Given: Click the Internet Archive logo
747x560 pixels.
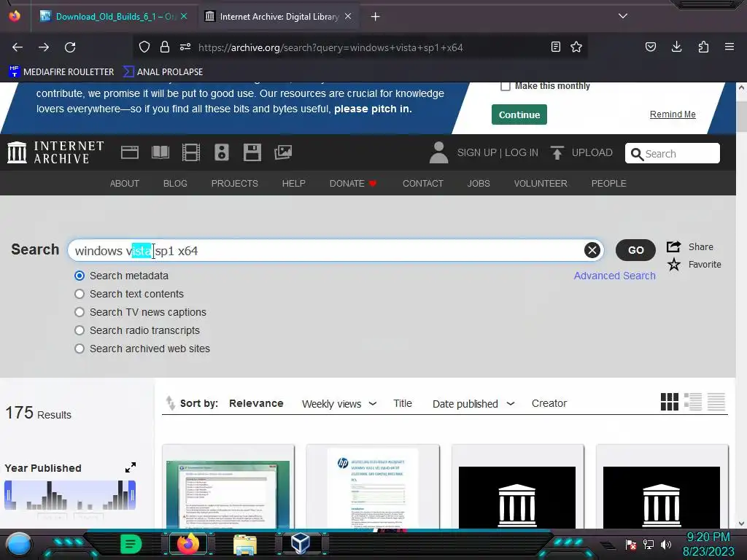Looking at the screenshot, I should (x=55, y=152).
